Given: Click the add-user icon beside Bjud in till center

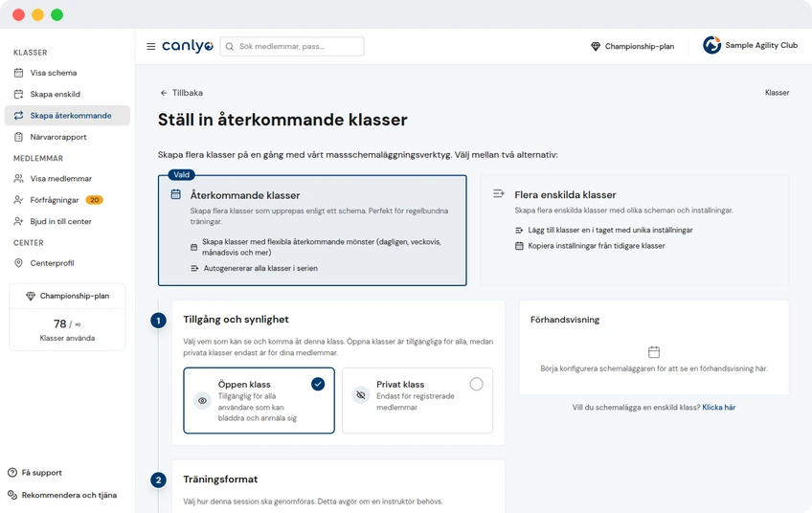Looking at the screenshot, I should (18, 221).
